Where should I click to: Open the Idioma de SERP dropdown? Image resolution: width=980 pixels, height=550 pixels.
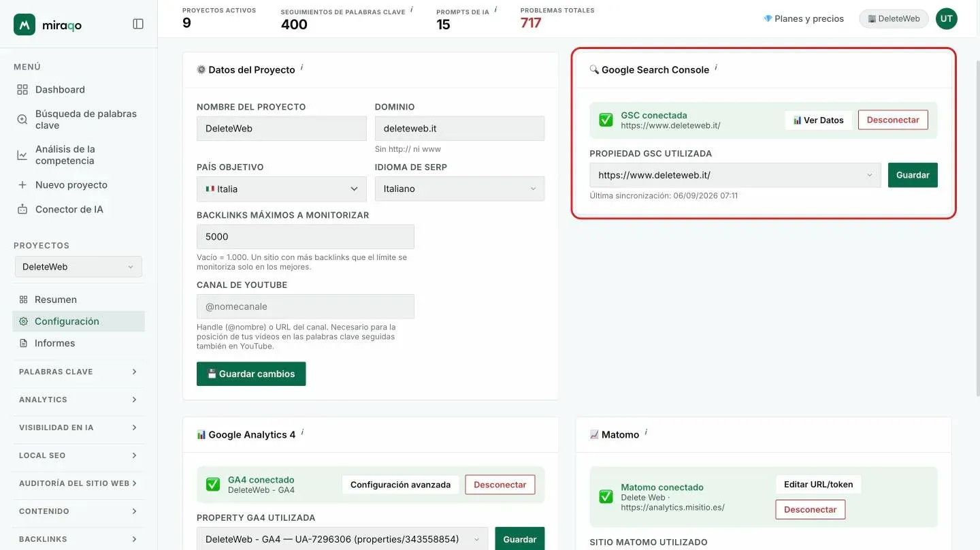459,189
